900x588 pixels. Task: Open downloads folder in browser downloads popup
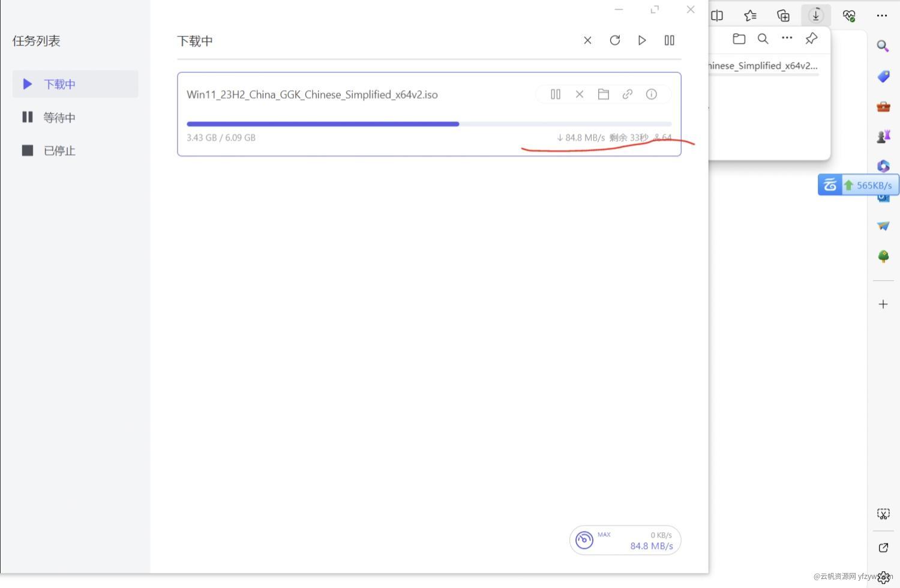tap(739, 39)
